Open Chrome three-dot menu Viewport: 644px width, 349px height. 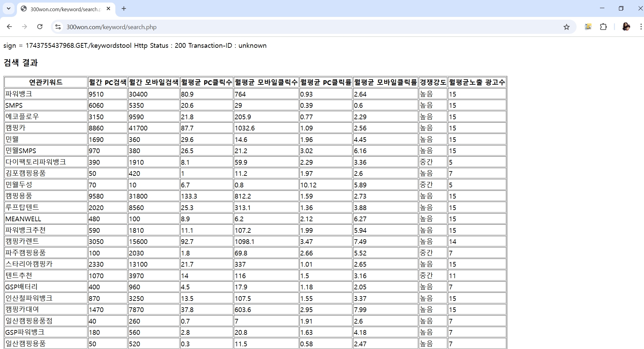coord(640,27)
